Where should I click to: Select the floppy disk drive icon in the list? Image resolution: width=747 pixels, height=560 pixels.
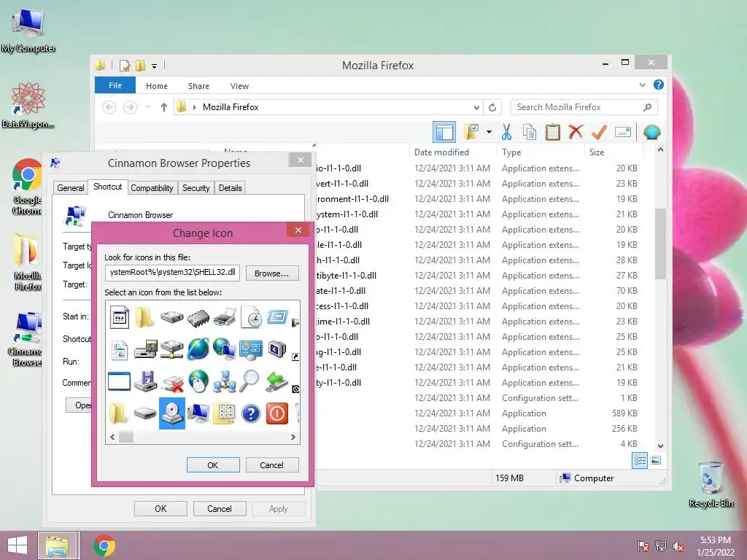(x=145, y=381)
